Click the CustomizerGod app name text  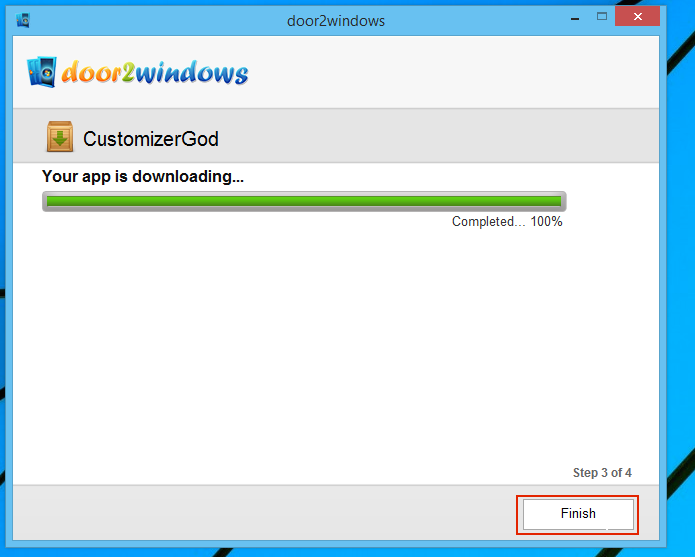(x=151, y=139)
